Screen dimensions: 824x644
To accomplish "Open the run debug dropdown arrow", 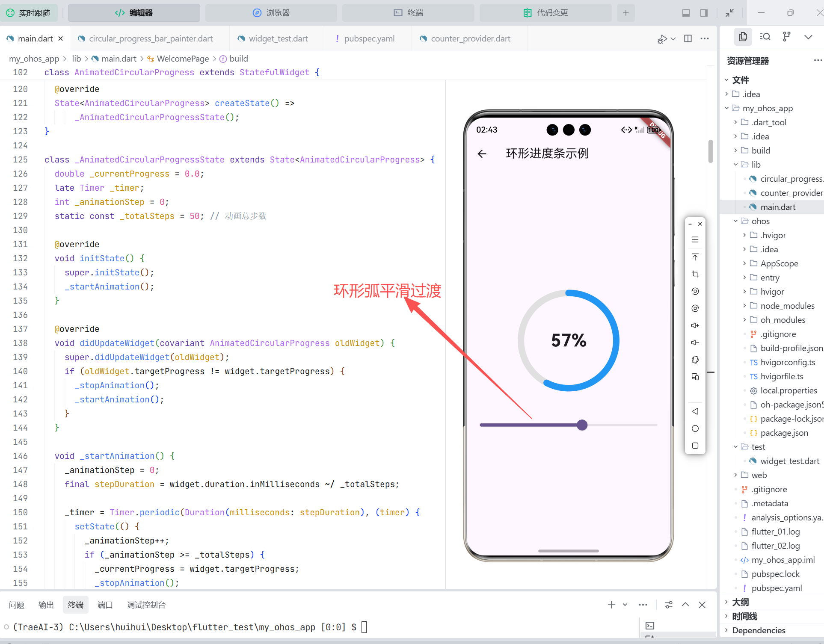I will tap(673, 38).
